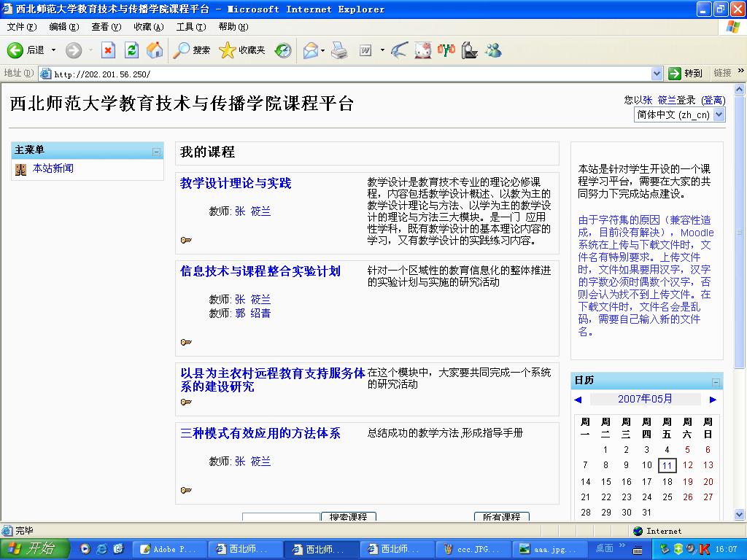747x560 pixels.
Task: Refresh the page using the refresh icon
Action: point(131,50)
